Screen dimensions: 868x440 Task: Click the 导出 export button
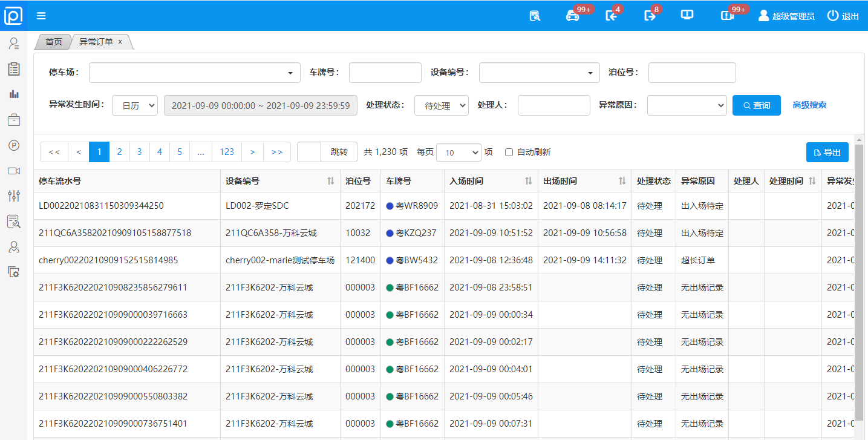(x=827, y=153)
